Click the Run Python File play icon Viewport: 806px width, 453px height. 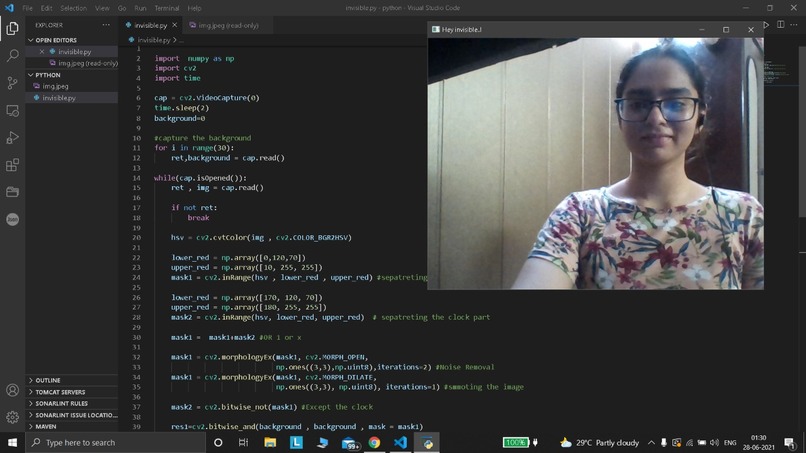coord(766,25)
